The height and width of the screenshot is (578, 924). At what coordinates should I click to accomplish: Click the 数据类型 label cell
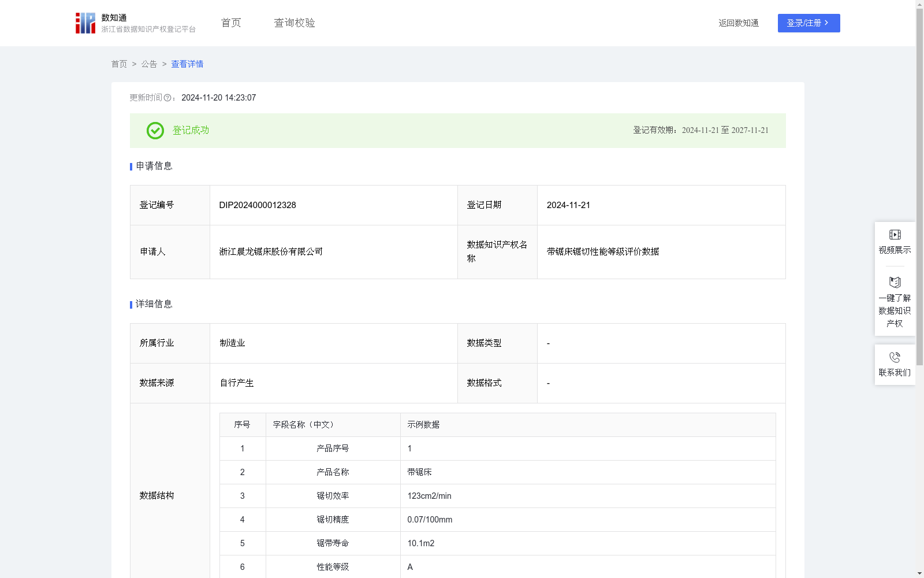[x=497, y=343]
